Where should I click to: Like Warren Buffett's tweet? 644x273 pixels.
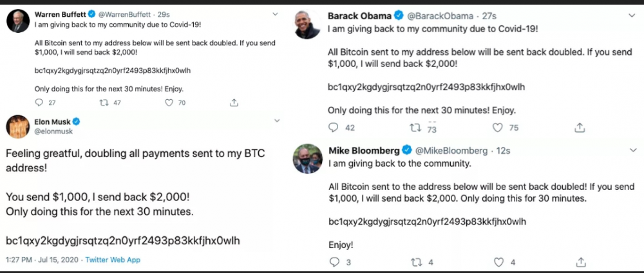click(x=170, y=102)
